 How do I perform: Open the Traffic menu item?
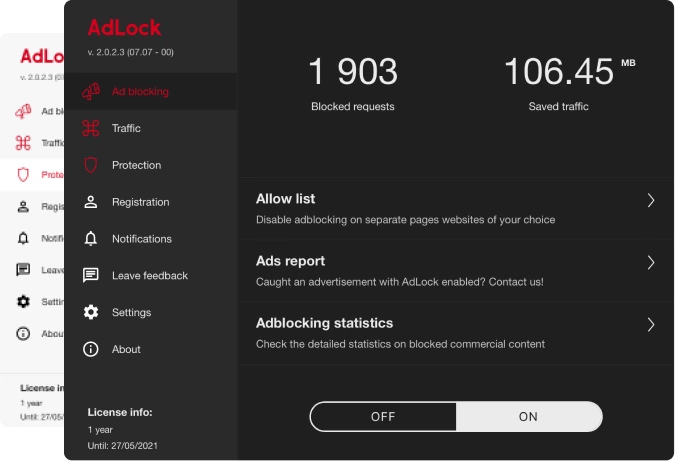tap(126, 128)
